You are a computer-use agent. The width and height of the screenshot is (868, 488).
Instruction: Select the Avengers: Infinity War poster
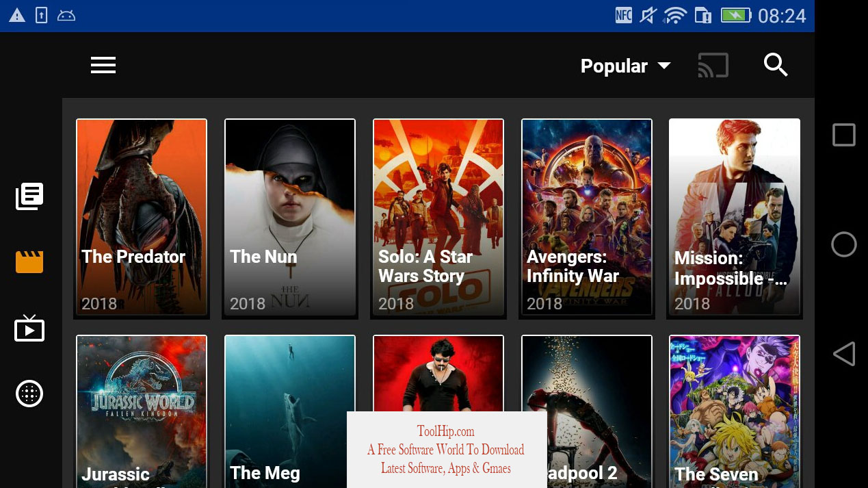click(587, 217)
